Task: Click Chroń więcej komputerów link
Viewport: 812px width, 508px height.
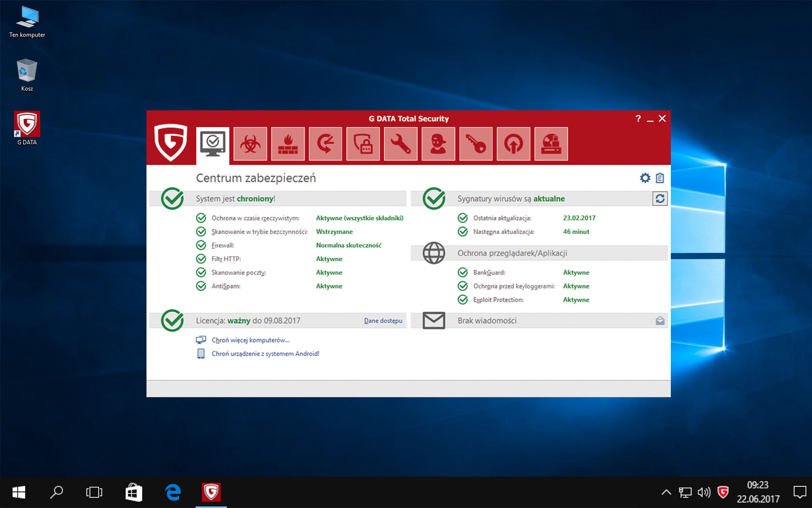Action: 250,340
